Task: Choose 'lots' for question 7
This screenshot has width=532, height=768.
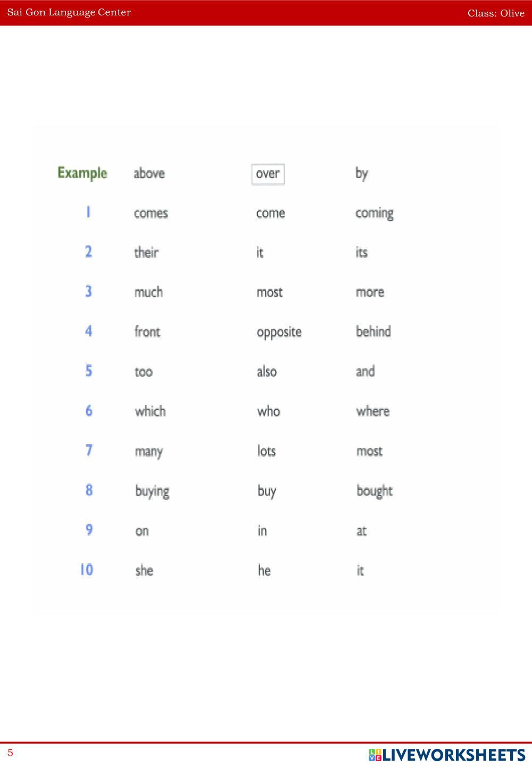Action: point(267,451)
